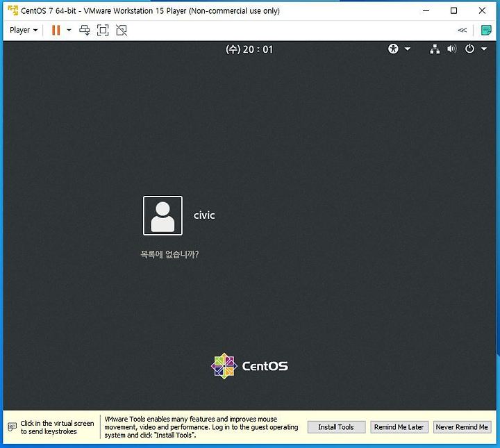
Task: Click the network connection icon
Action: 435,49
